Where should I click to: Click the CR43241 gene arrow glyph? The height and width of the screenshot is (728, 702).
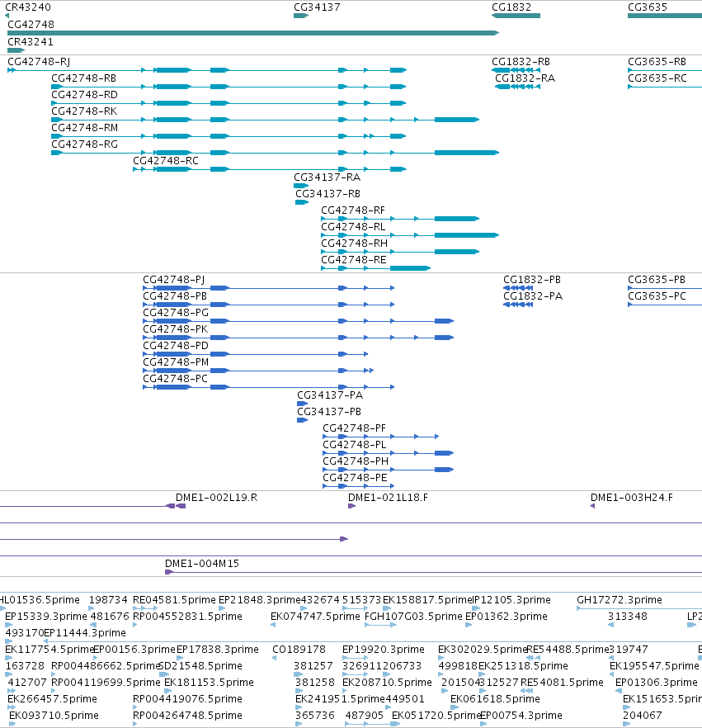[16, 50]
